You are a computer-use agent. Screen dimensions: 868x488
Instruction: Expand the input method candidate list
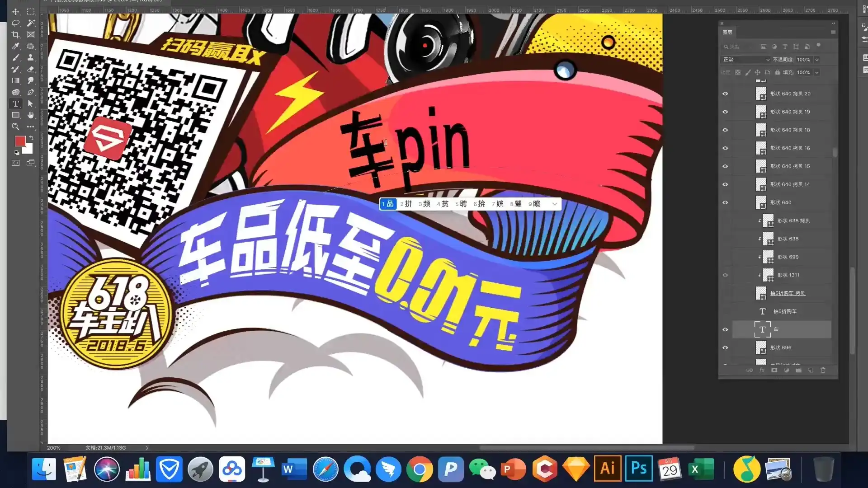555,204
